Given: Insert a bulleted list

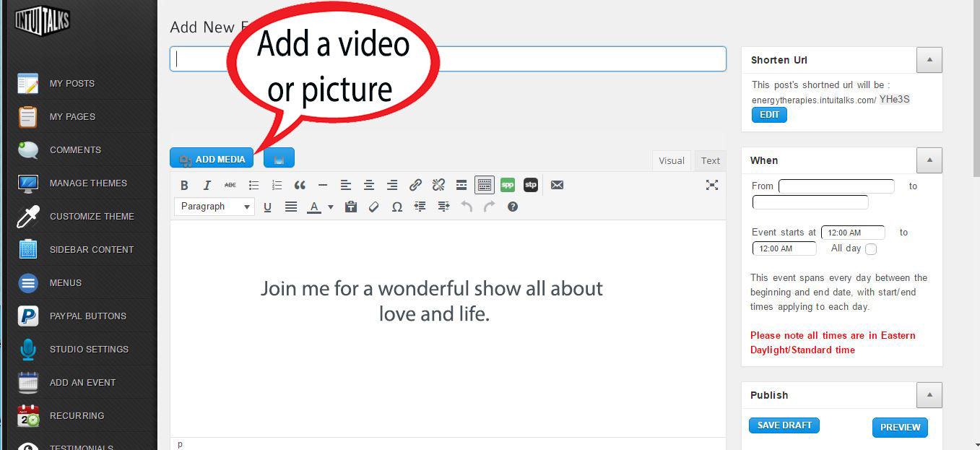Looking at the screenshot, I should [253, 185].
